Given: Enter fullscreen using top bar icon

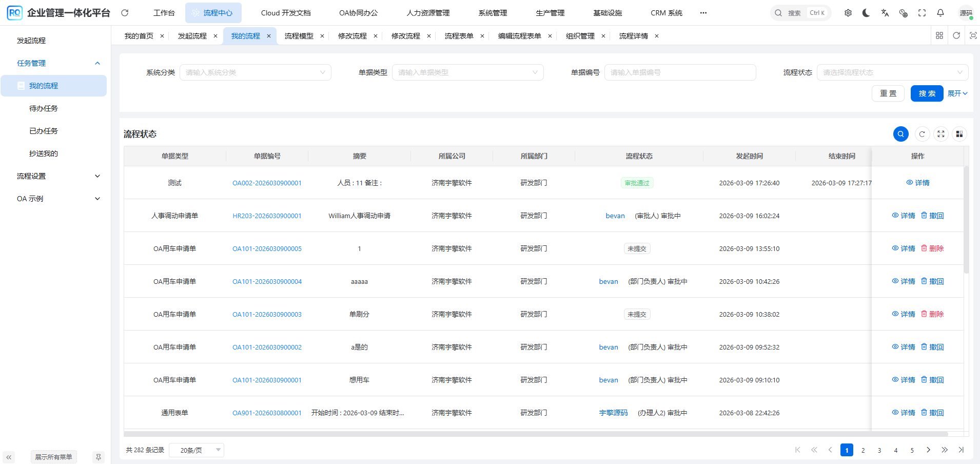Looking at the screenshot, I should pos(922,13).
